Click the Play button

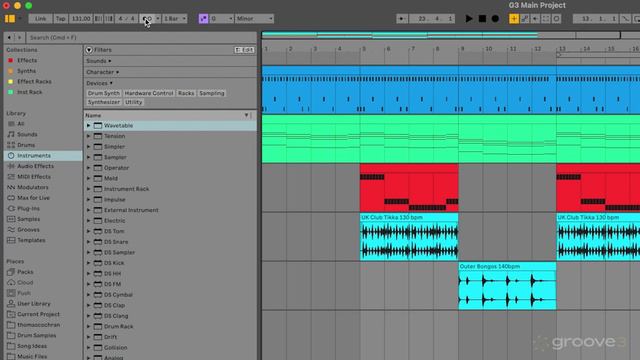[469, 18]
